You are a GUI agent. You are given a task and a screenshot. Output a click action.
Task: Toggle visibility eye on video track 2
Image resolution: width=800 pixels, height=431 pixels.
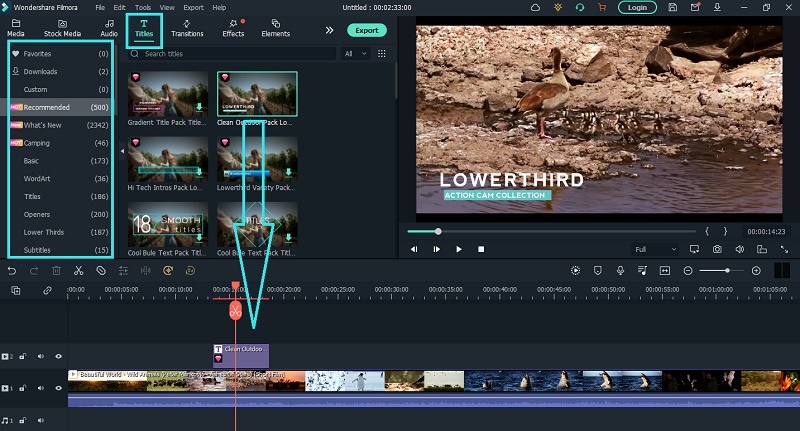pos(58,357)
